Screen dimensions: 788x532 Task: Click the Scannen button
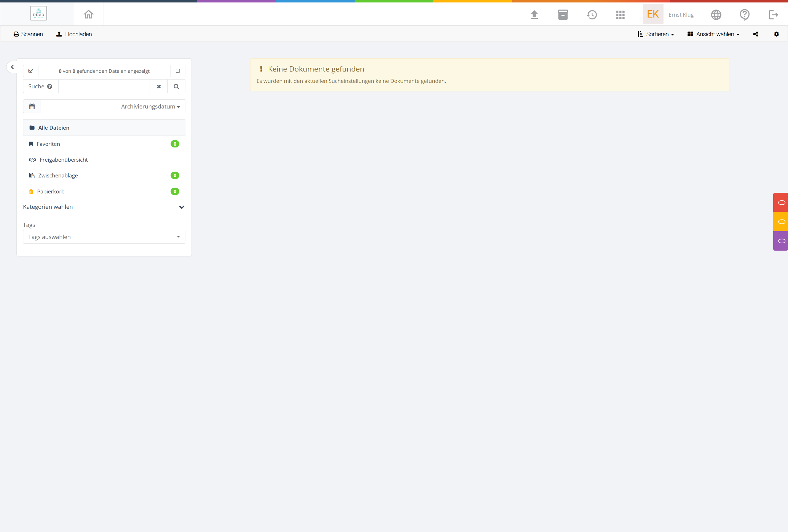(28, 34)
